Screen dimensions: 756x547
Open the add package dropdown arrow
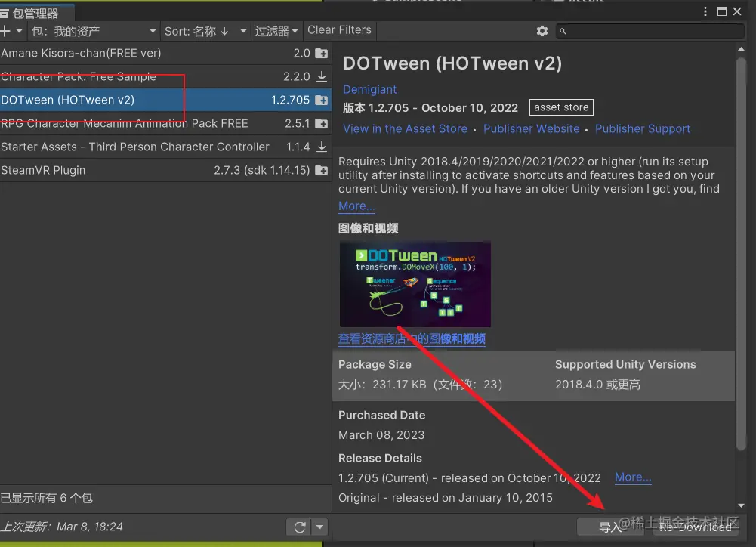(x=20, y=31)
